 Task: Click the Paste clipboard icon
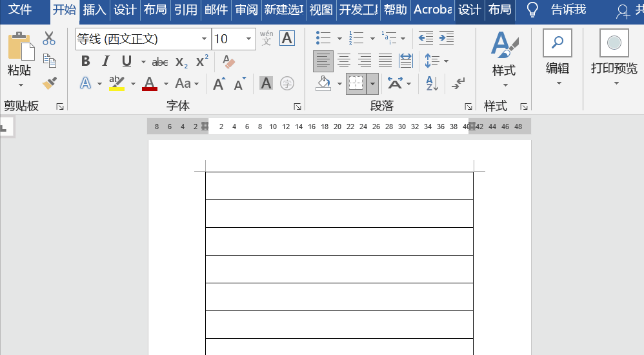pos(21,46)
